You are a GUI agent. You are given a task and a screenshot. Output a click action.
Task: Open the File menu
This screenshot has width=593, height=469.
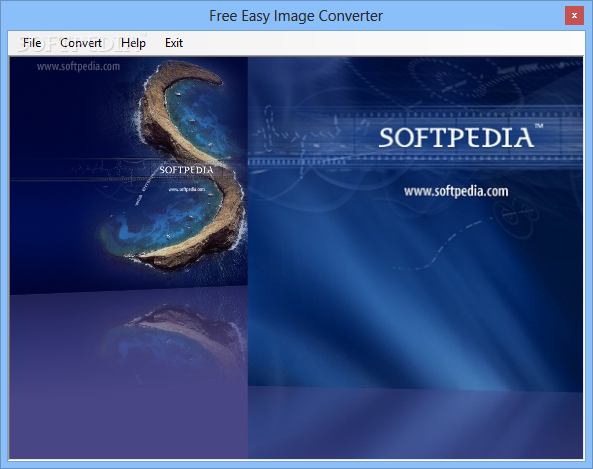click(32, 43)
